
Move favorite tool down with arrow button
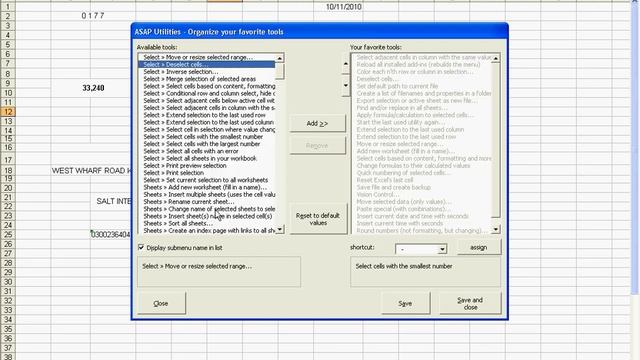(x=346, y=86)
